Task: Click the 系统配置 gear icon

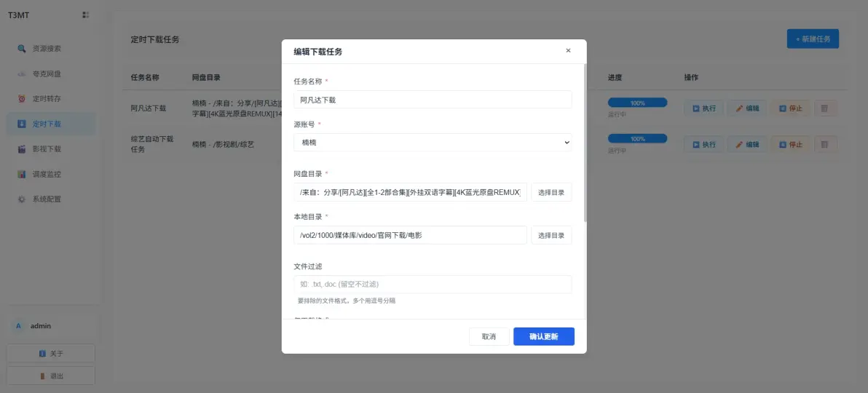Action: pos(22,199)
